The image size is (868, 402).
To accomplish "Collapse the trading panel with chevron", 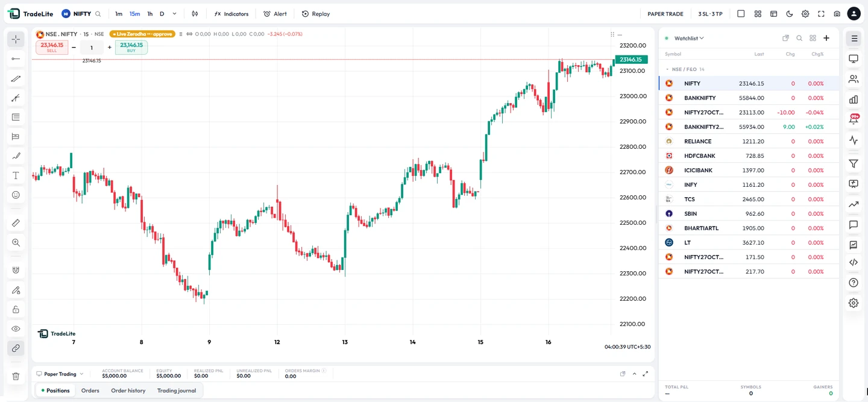I will [634, 374].
